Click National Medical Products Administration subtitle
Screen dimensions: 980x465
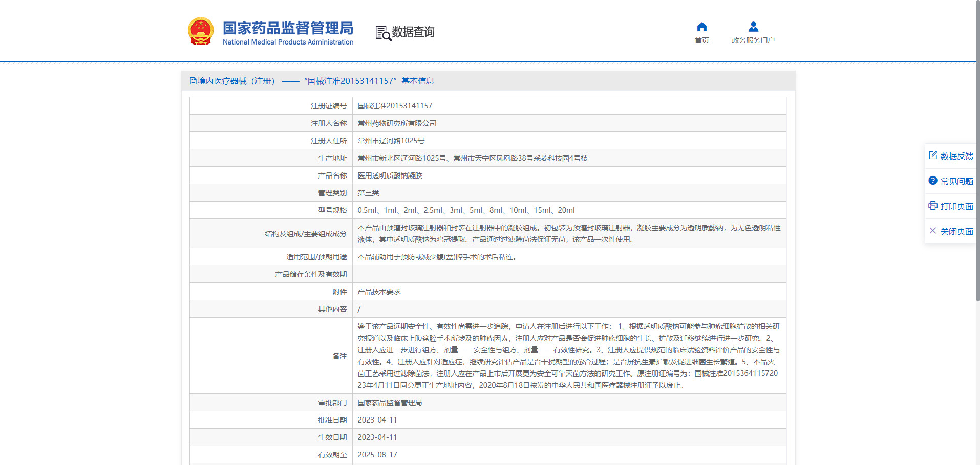pyautogui.click(x=288, y=42)
